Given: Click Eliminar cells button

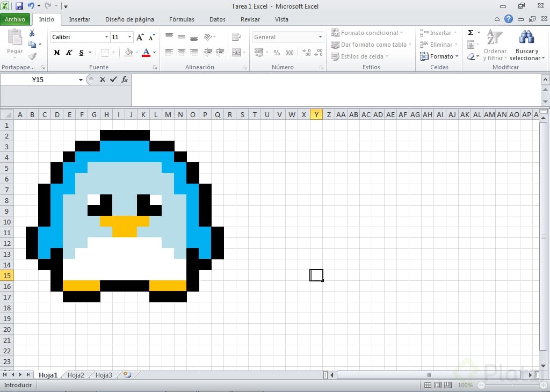Looking at the screenshot, I should click(439, 45).
